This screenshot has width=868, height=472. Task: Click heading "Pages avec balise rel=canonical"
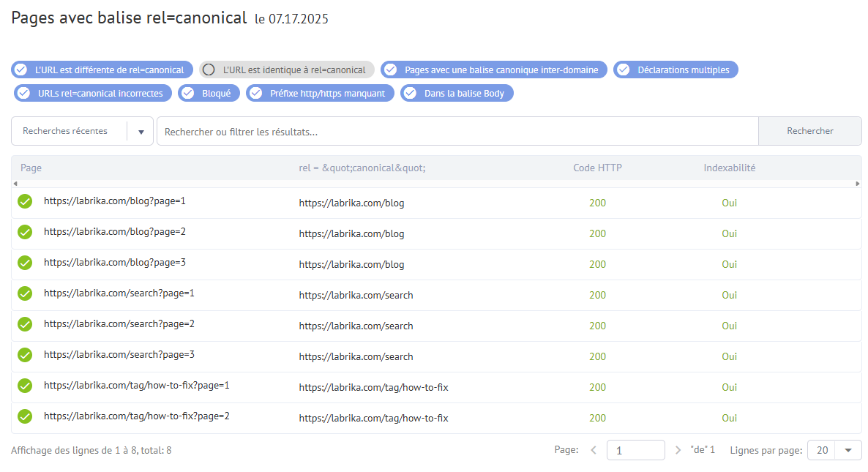click(129, 18)
